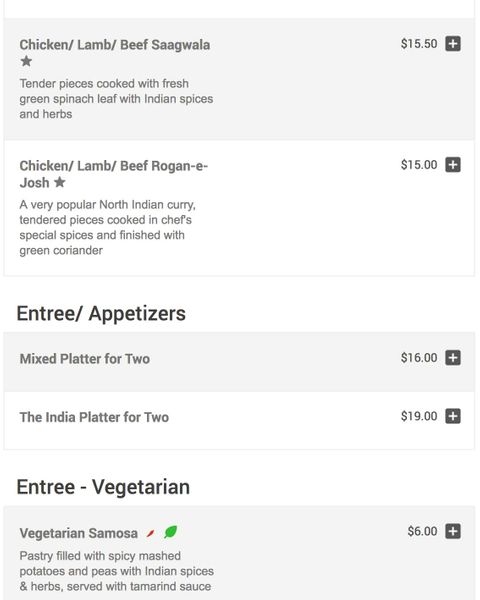The height and width of the screenshot is (600, 480).
Task: Open Chicken/Lamb/Beef Rogan-e-Josh item title
Action: 114,174
